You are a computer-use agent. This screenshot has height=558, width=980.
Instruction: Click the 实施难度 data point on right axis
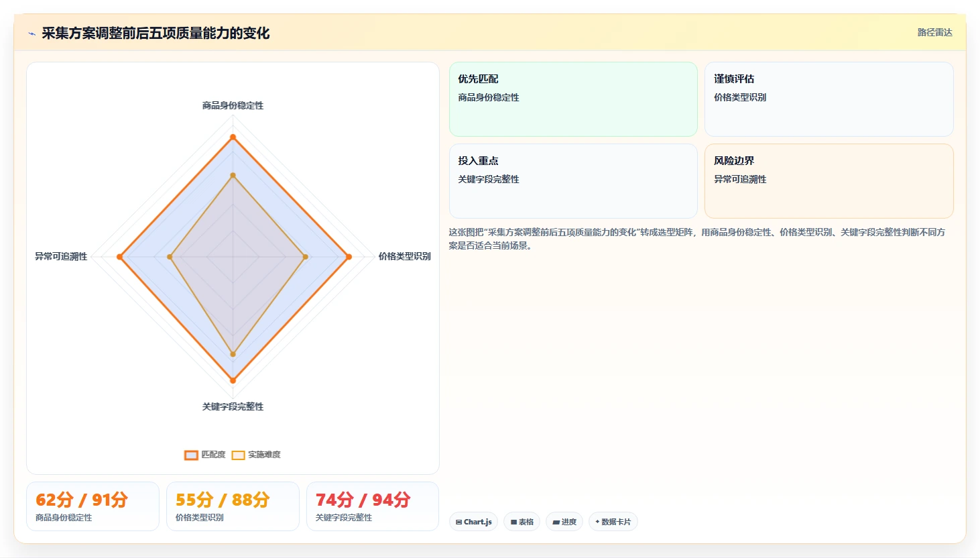click(x=306, y=257)
